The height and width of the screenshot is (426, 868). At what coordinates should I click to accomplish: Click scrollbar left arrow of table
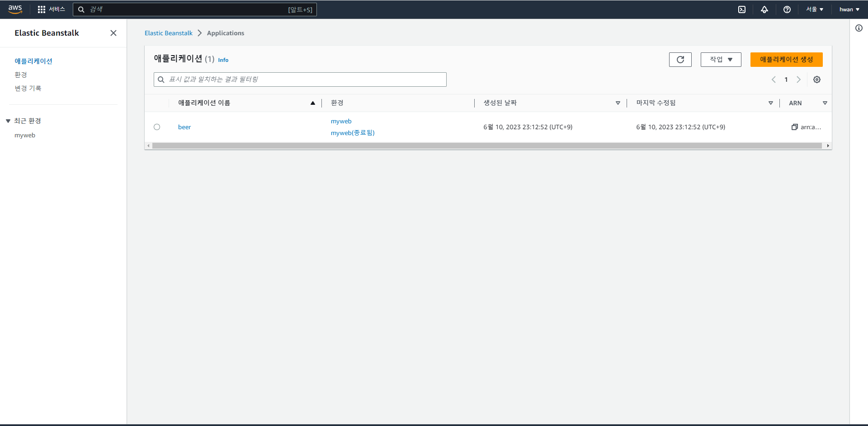tap(148, 146)
